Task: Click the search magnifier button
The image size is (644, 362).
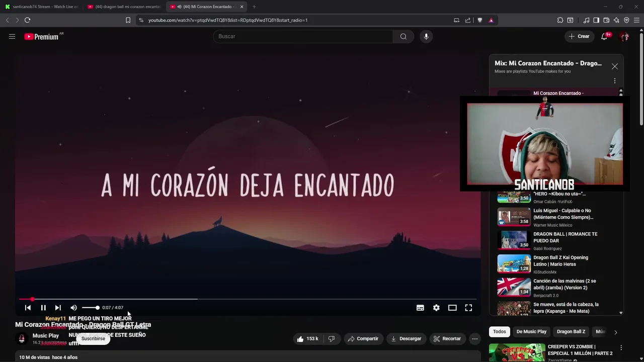Action: coord(403,36)
